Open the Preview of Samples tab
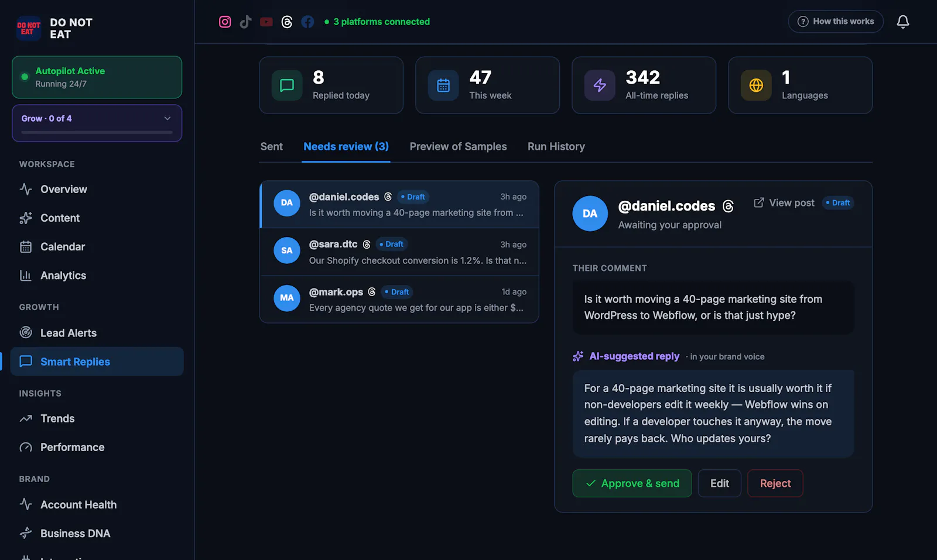The height and width of the screenshot is (560, 937). point(458,146)
